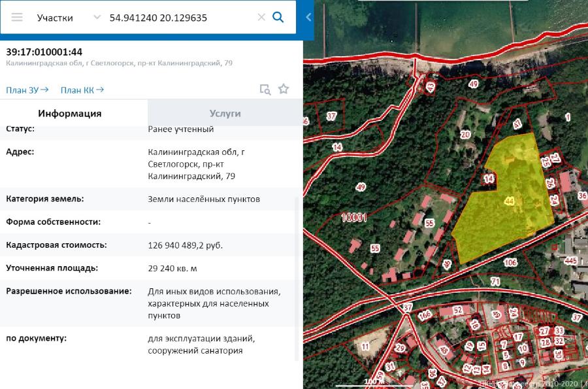
Task: Click parcel 71 on the map
Action: pyautogui.click(x=495, y=281)
